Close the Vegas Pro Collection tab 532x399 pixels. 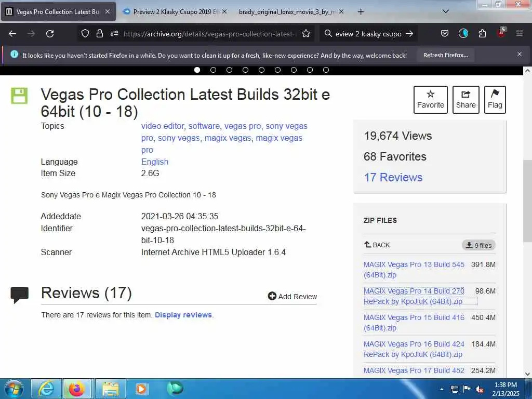(107, 11)
